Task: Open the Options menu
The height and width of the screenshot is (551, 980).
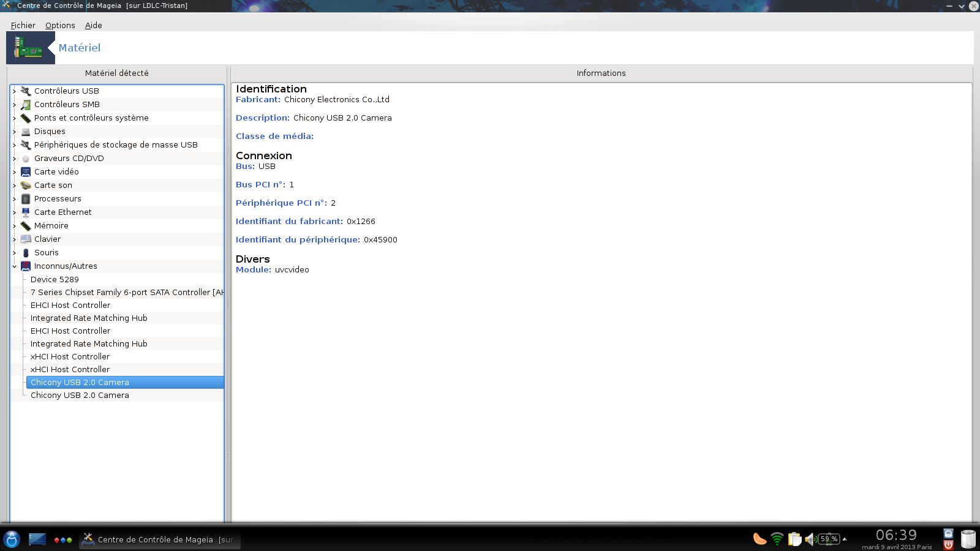Action: coord(60,25)
